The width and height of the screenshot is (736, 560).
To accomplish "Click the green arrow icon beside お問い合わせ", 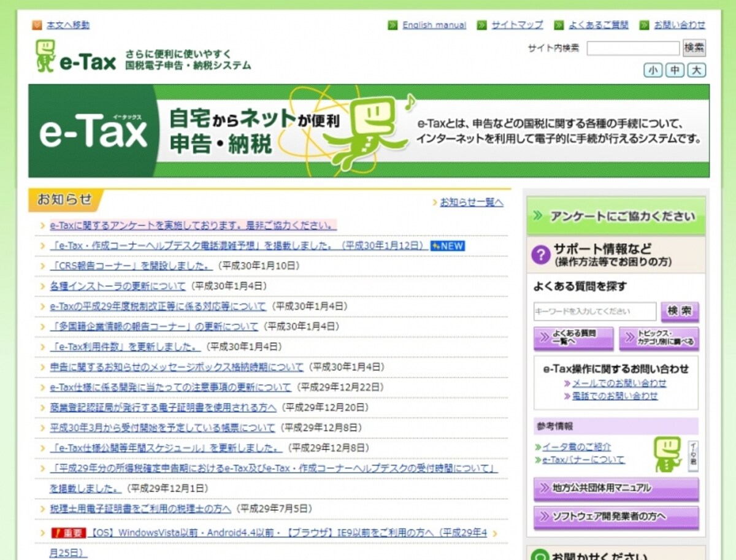I will (644, 25).
